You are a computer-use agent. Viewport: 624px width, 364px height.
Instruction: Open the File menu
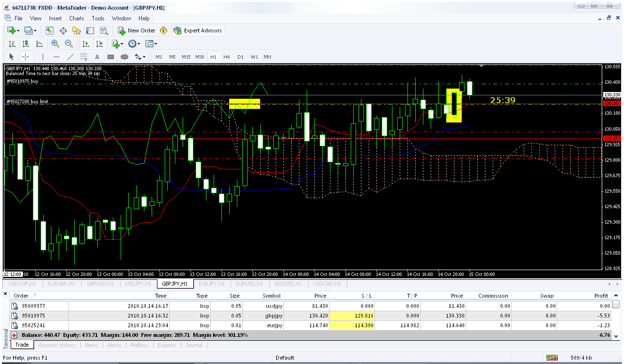[18, 18]
